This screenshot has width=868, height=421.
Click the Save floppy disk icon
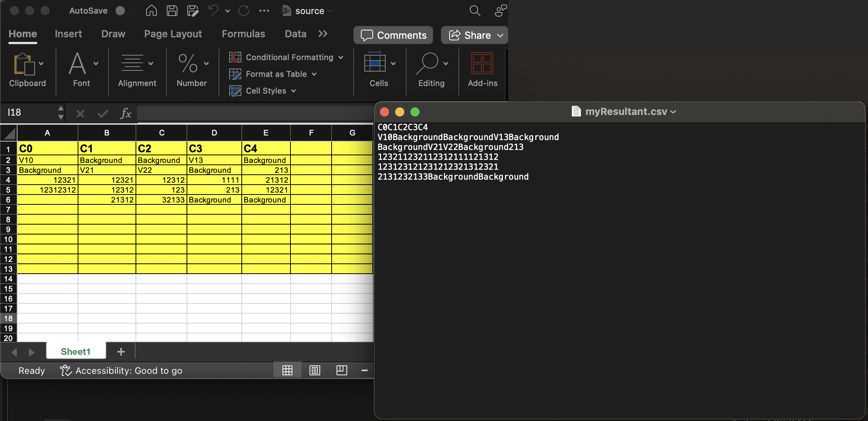coord(172,11)
